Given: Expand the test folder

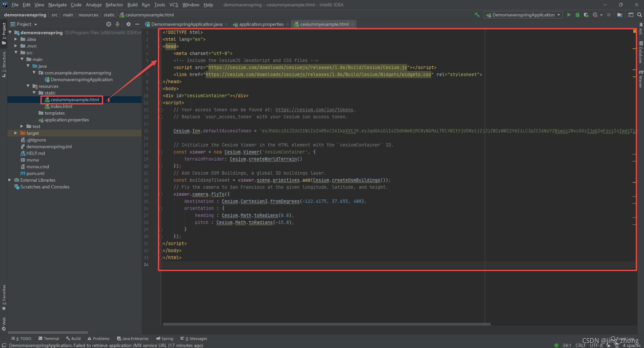Looking at the screenshot, I should coord(22,126).
